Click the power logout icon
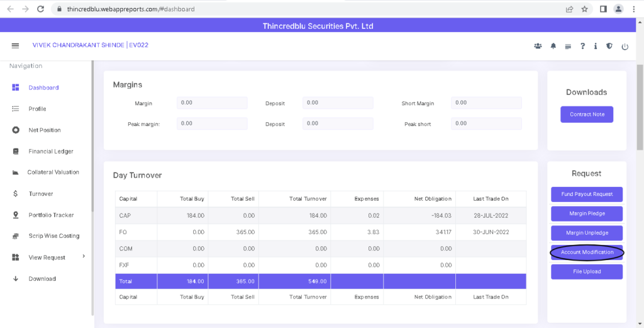This screenshot has width=644, height=328. point(625,47)
